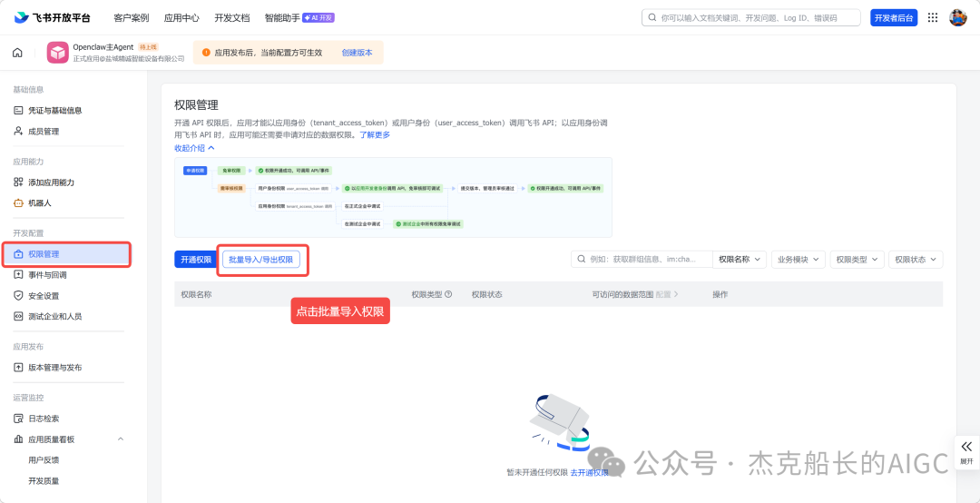Select 开发质量 in the sidebar

coord(44,481)
